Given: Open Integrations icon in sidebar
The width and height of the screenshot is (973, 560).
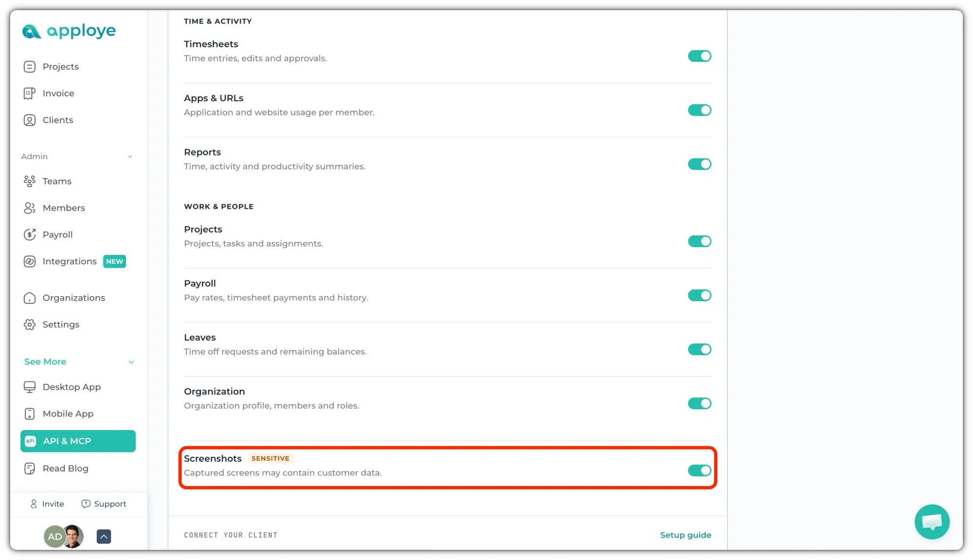Looking at the screenshot, I should click(30, 261).
